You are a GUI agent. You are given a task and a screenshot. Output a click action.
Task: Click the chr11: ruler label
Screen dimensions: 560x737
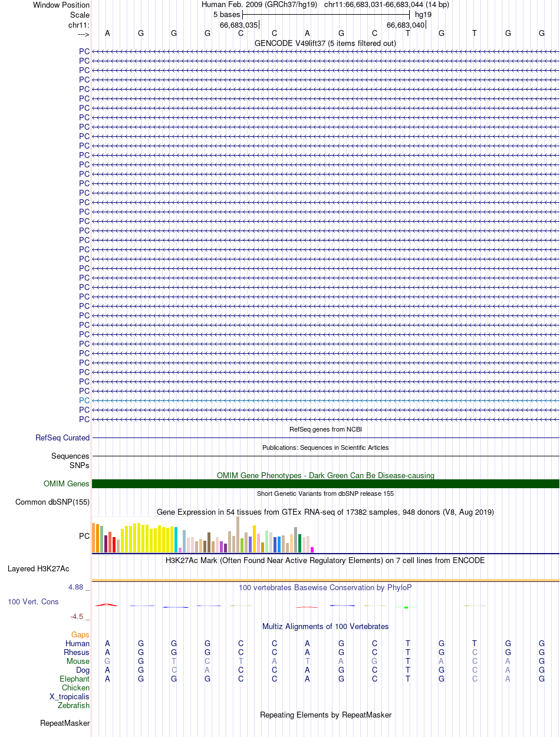coord(79,25)
